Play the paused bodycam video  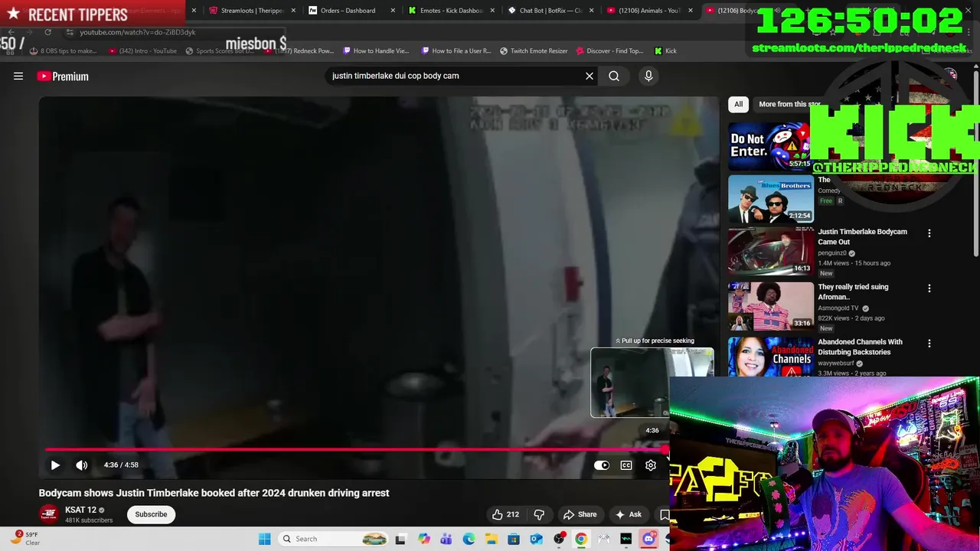click(55, 465)
